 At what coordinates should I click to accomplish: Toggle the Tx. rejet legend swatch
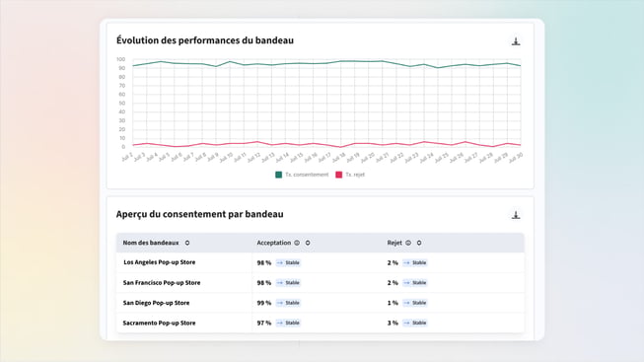pyautogui.click(x=339, y=175)
